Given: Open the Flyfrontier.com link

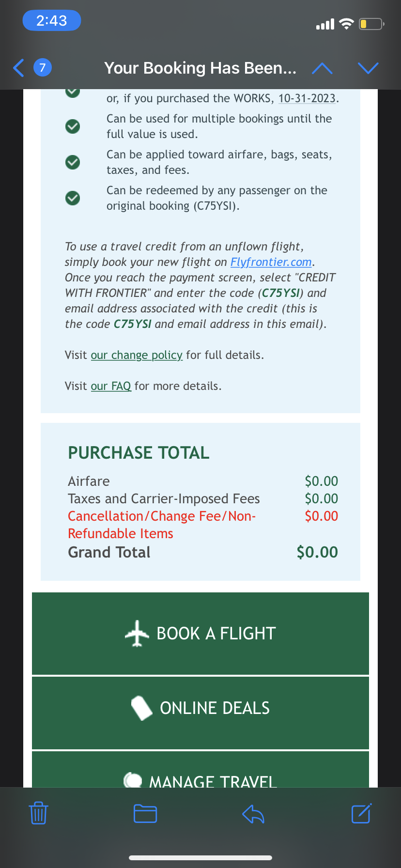Looking at the screenshot, I should point(271,262).
